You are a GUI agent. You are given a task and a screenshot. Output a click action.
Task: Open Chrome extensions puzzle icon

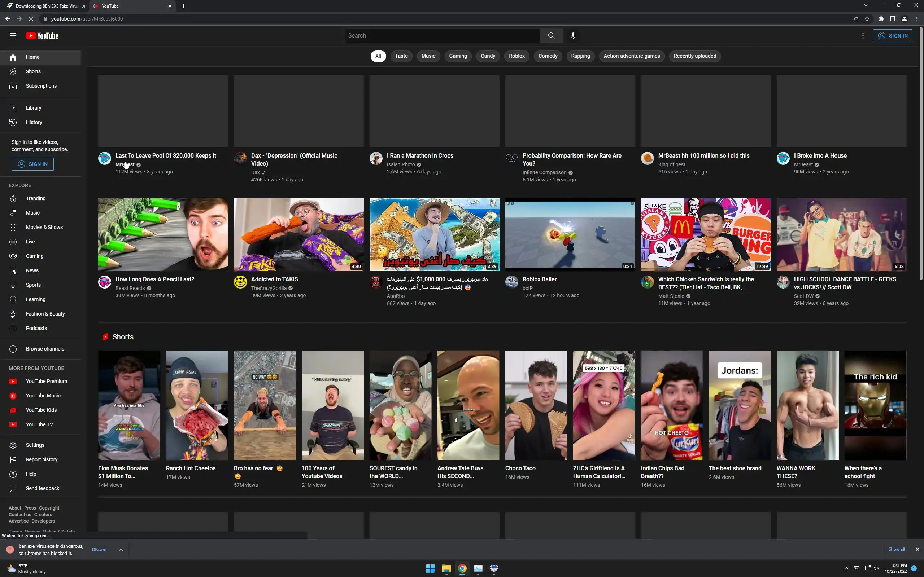click(881, 19)
